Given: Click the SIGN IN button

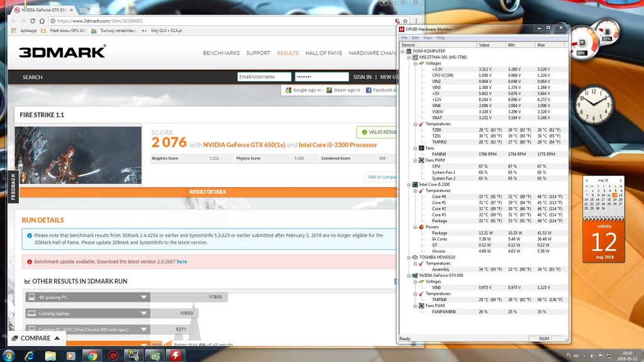Looking at the screenshot, I should (x=362, y=77).
